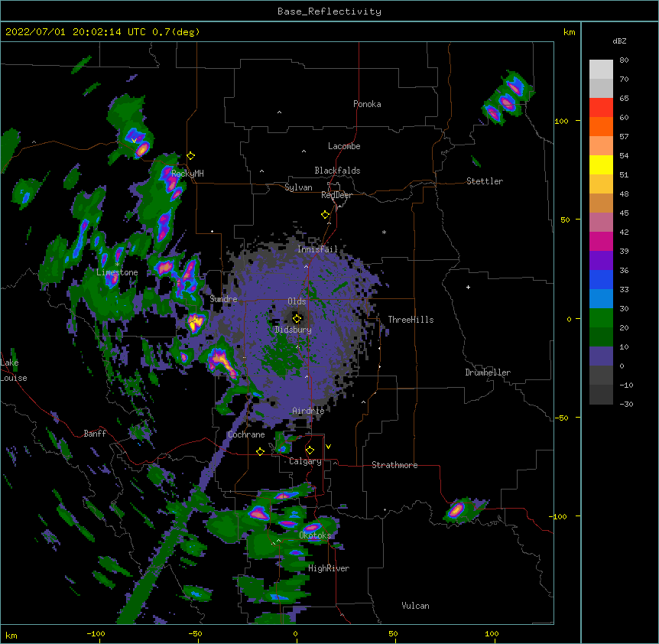The height and width of the screenshot is (644, 659).
Task: Select the magenta 42-39 dBZ legend swatch
Action: [601, 241]
